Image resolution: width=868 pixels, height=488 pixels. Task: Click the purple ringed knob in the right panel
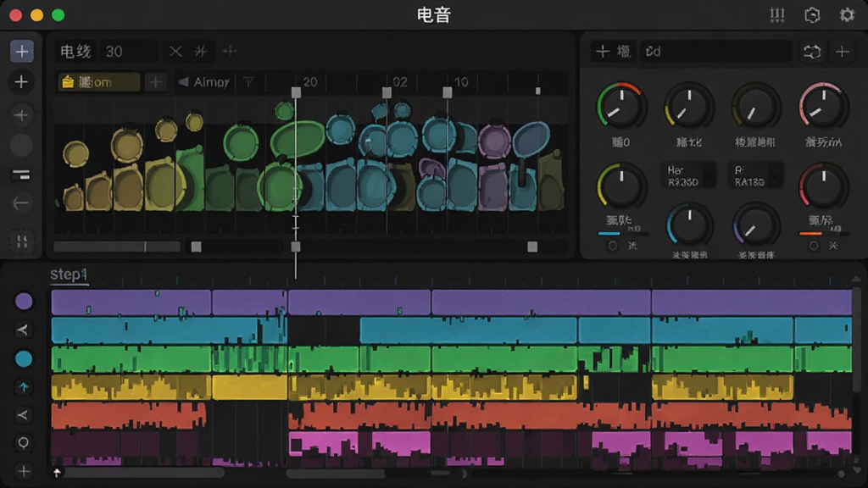click(755, 225)
